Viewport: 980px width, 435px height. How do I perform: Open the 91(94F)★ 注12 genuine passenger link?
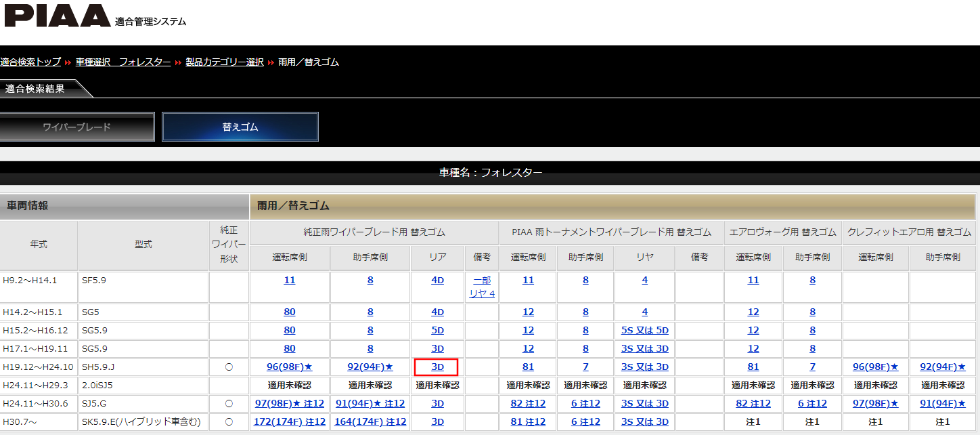click(x=370, y=403)
